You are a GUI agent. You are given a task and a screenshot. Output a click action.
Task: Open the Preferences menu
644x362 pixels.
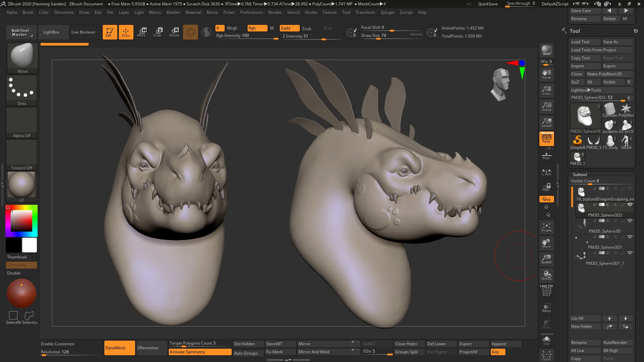coord(252,12)
